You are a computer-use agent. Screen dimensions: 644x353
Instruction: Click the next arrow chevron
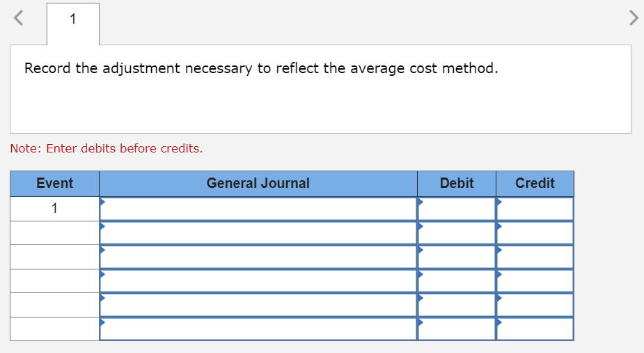(x=634, y=18)
